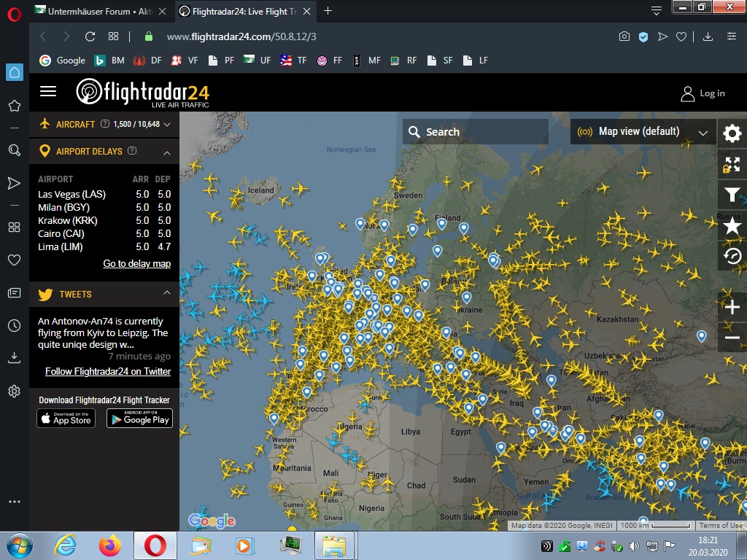Open Opera sidebar bookmarks star
The height and width of the screenshot is (560, 747).
15,106
